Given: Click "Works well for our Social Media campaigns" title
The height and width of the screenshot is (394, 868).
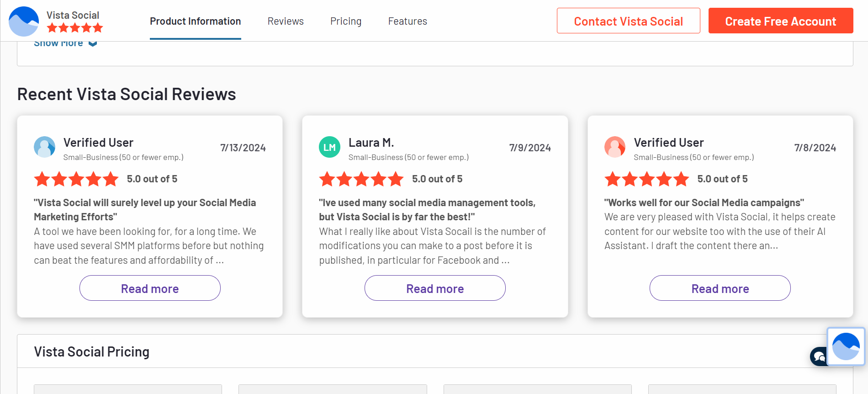Looking at the screenshot, I should point(704,203).
